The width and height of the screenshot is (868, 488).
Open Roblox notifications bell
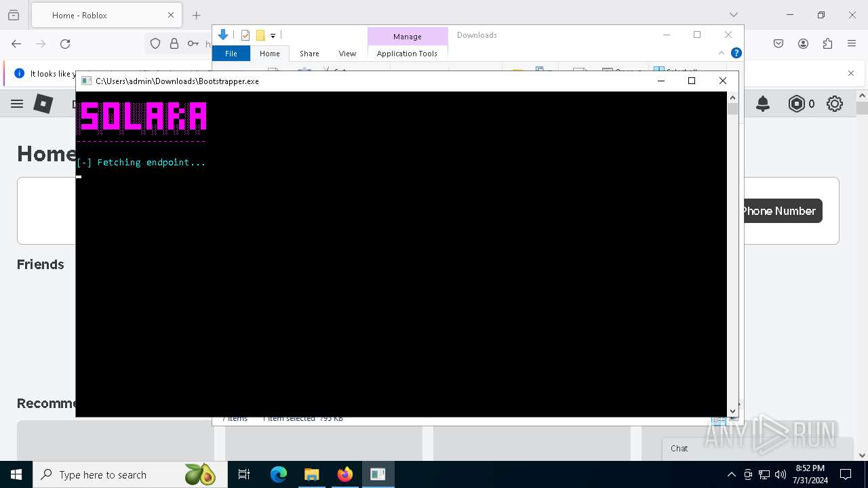(x=763, y=104)
